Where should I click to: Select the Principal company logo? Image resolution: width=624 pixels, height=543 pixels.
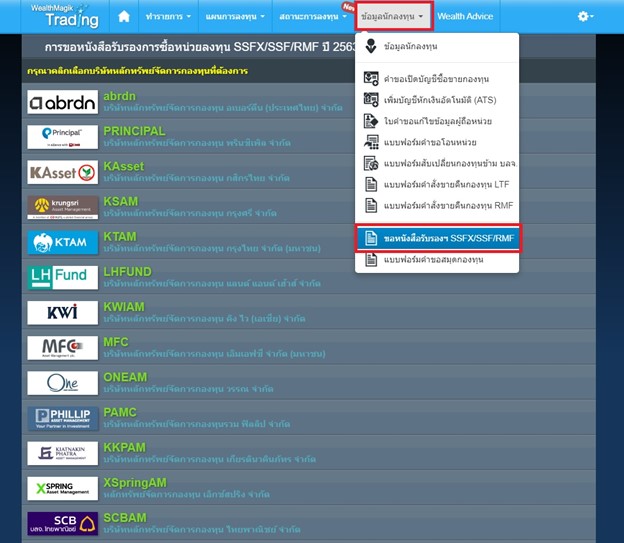[x=62, y=137]
